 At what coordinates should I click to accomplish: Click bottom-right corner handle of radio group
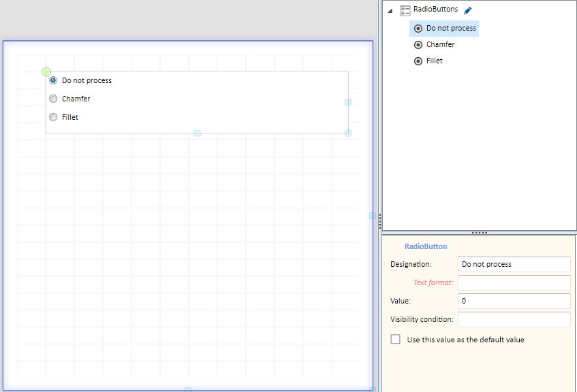coord(348,133)
